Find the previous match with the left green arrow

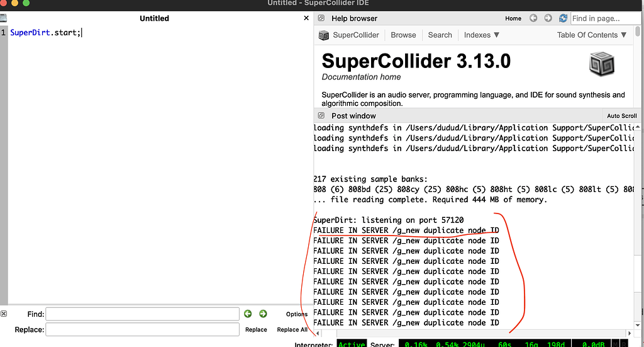pyautogui.click(x=248, y=314)
